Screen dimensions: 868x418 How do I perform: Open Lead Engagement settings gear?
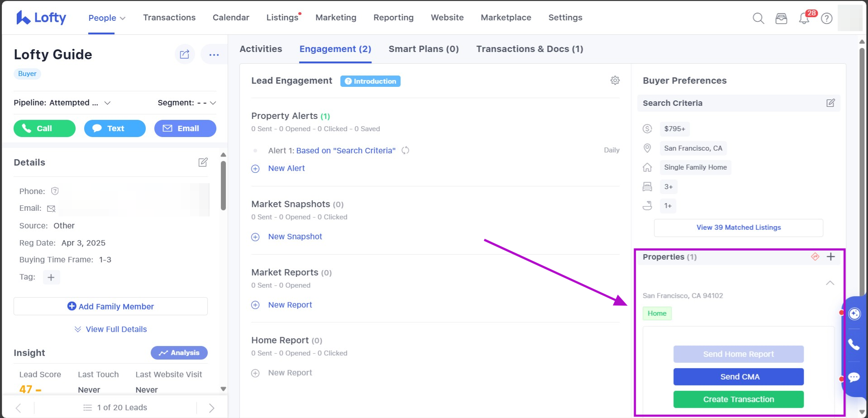pyautogui.click(x=615, y=81)
